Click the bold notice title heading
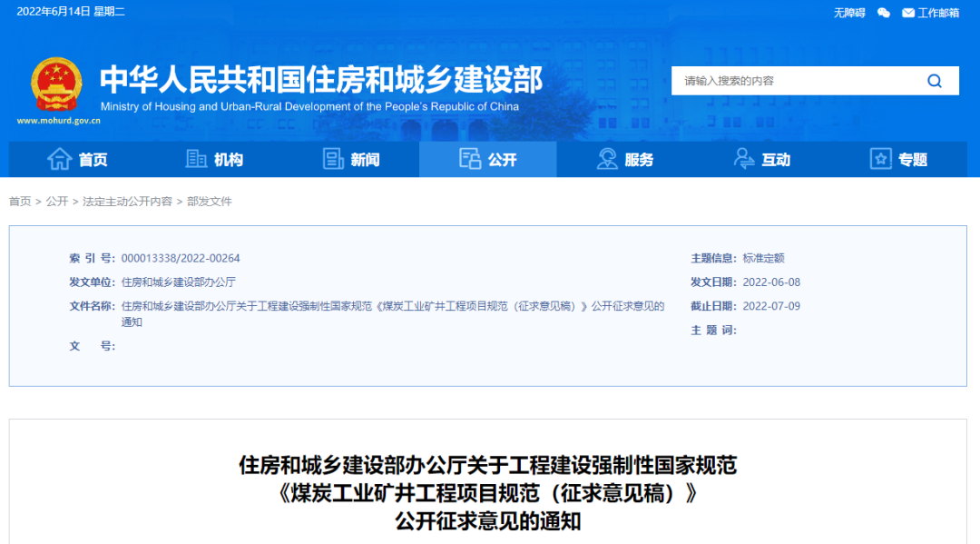 click(487, 493)
